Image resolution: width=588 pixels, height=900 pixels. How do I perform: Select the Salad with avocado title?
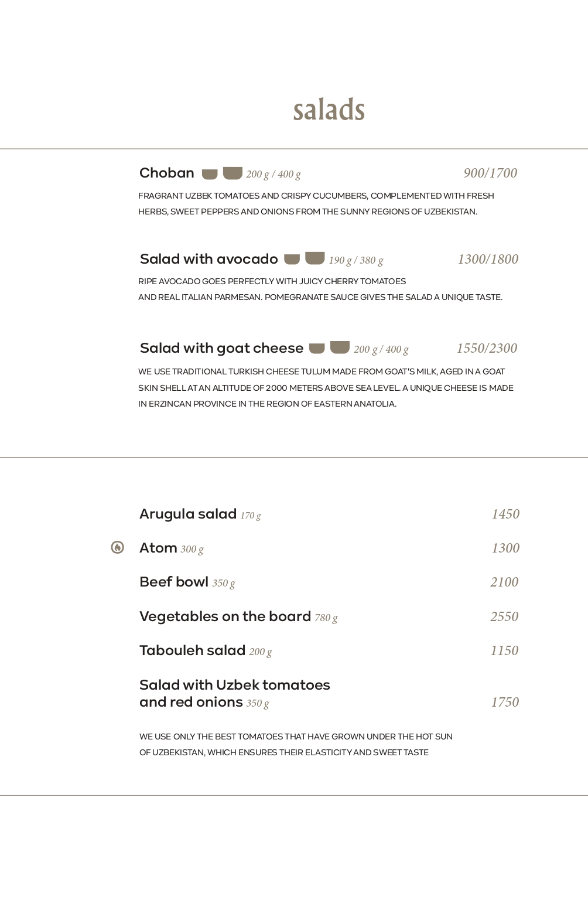(x=208, y=259)
